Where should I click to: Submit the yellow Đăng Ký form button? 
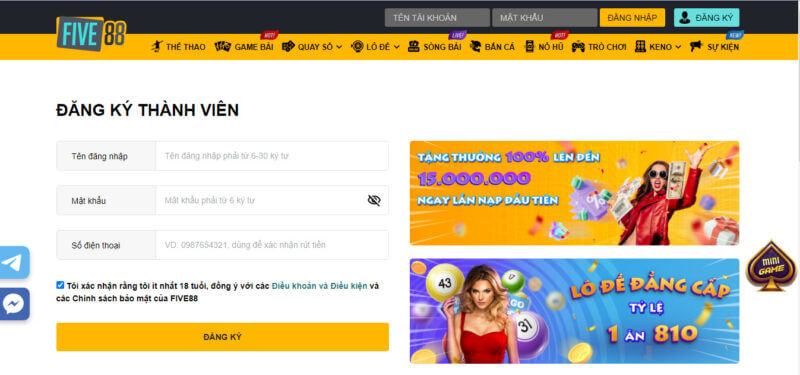(222, 337)
